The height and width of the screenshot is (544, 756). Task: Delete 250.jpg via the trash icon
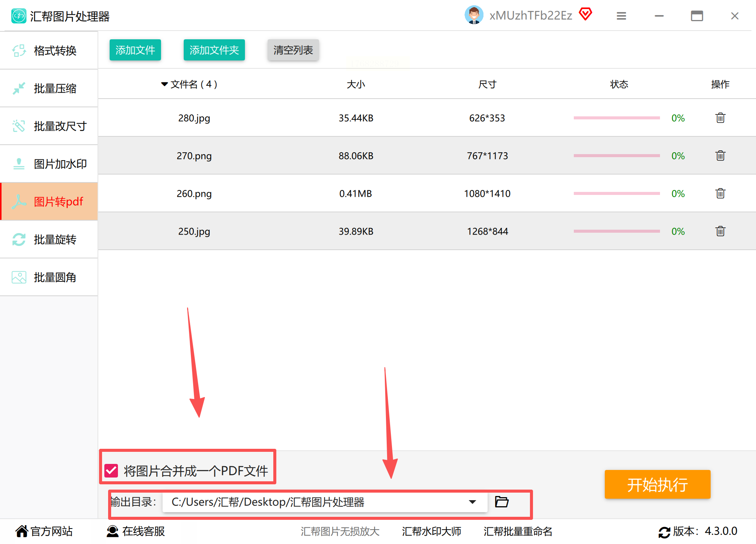(x=720, y=231)
